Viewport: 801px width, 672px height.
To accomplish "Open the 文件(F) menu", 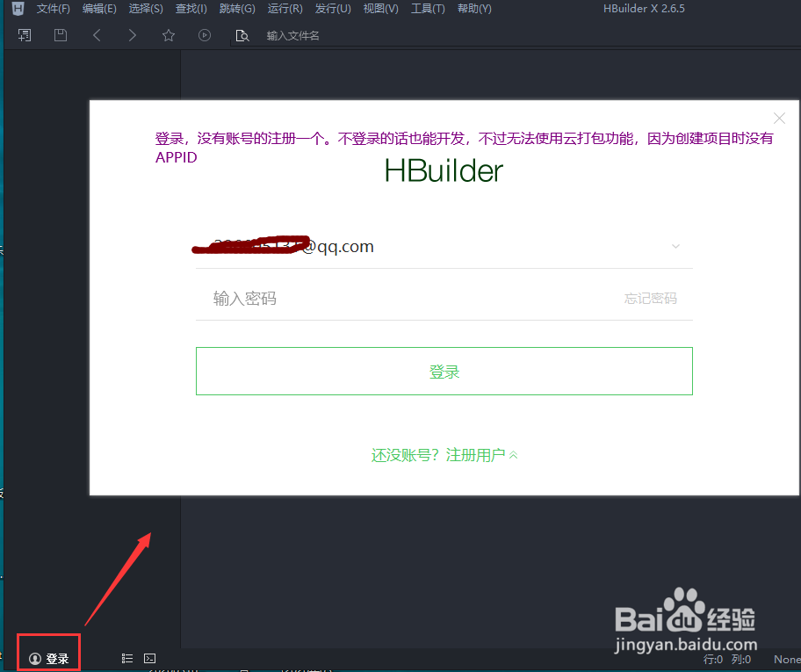I will click(x=53, y=9).
